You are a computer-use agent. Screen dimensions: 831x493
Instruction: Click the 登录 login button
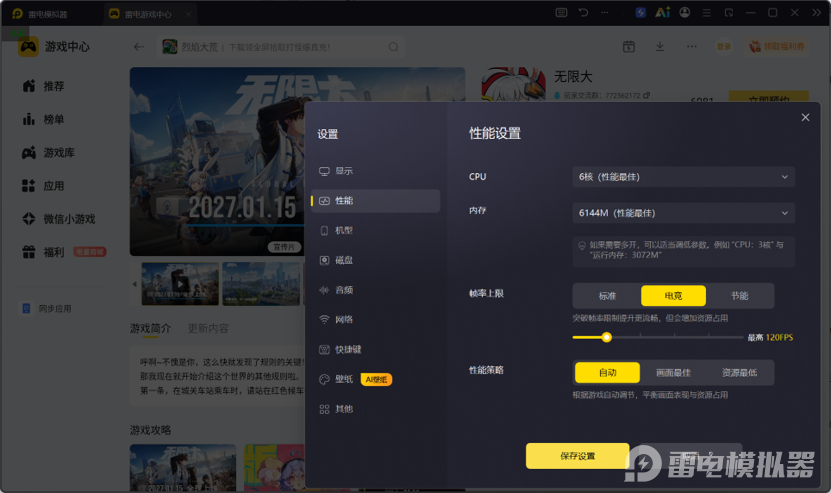pyautogui.click(x=724, y=47)
